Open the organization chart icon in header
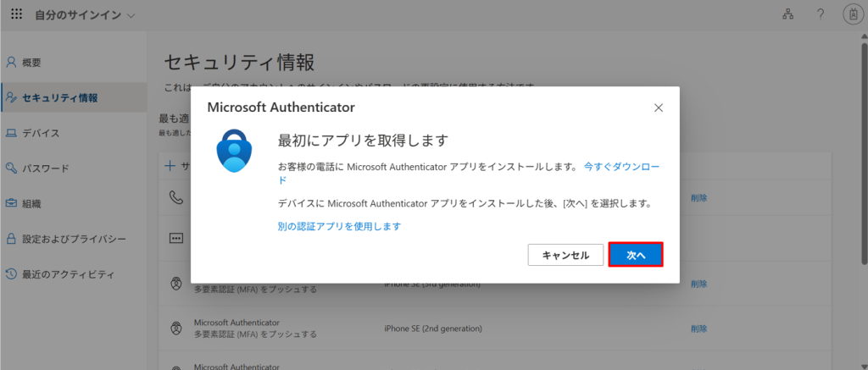Viewport: 868px width, 370px height. [787, 15]
